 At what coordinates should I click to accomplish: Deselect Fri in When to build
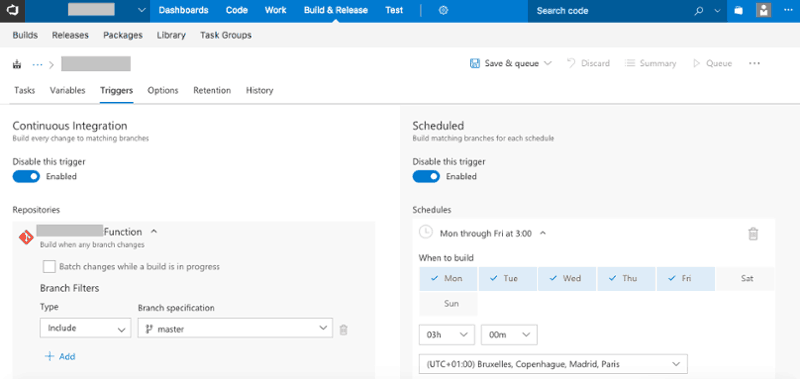(686, 279)
